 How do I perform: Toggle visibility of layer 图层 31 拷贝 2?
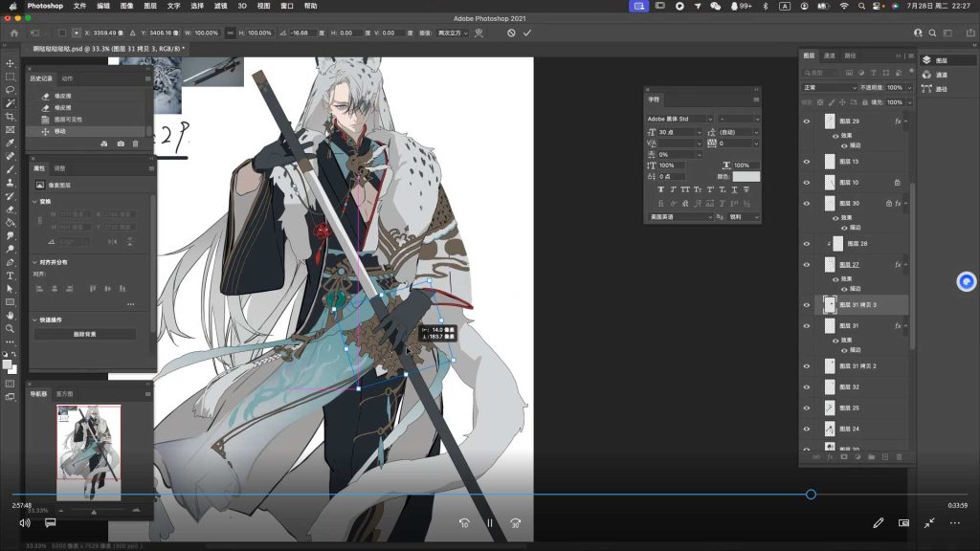(806, 366)
